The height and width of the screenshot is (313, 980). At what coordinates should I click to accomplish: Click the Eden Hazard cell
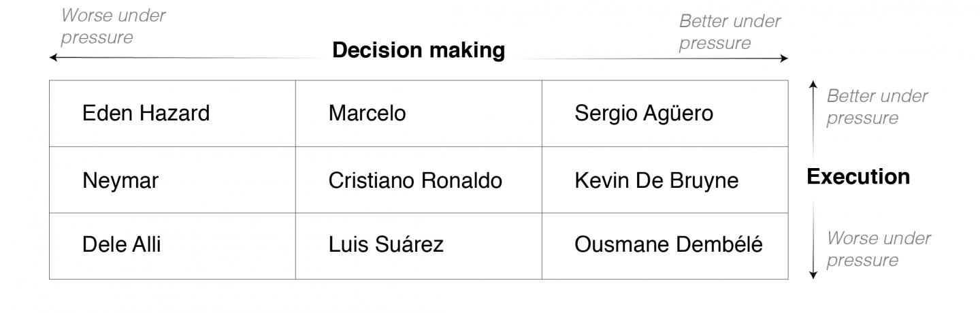click(146, 114)
